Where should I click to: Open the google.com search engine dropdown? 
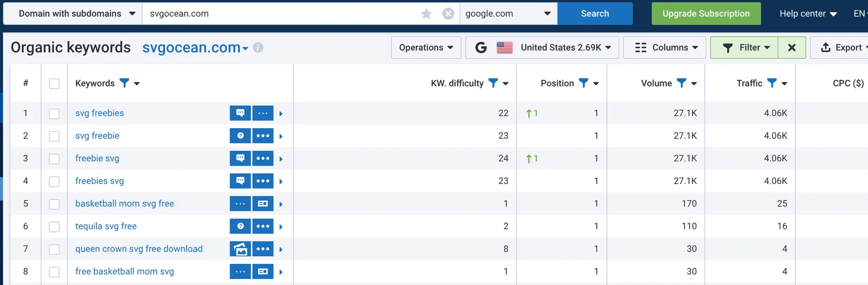[508, 14]
